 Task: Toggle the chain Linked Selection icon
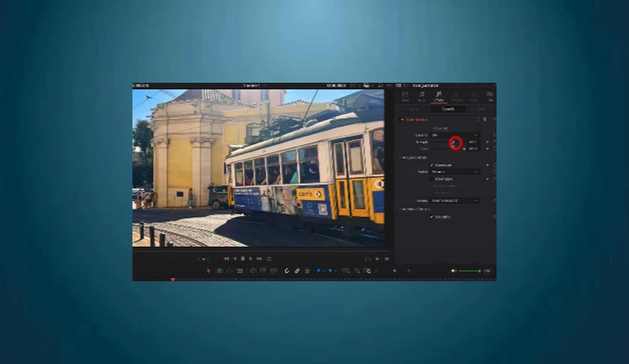(x=297, y=271)
